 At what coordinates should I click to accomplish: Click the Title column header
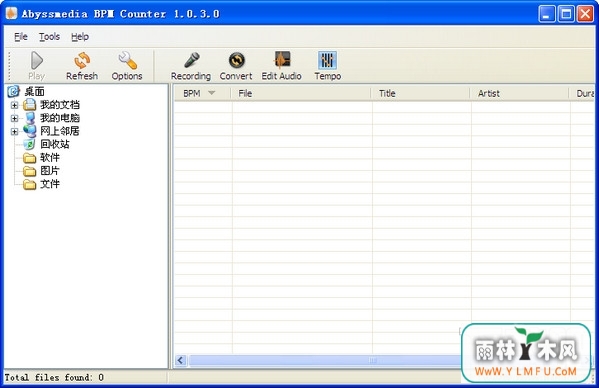(x=421, y=94)
